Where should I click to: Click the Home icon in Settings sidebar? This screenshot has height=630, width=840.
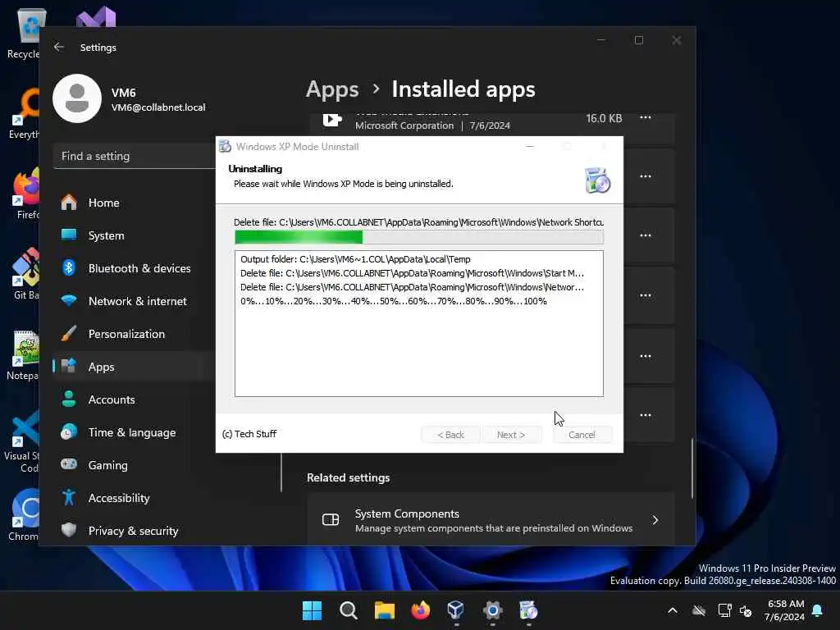(69, 203)
